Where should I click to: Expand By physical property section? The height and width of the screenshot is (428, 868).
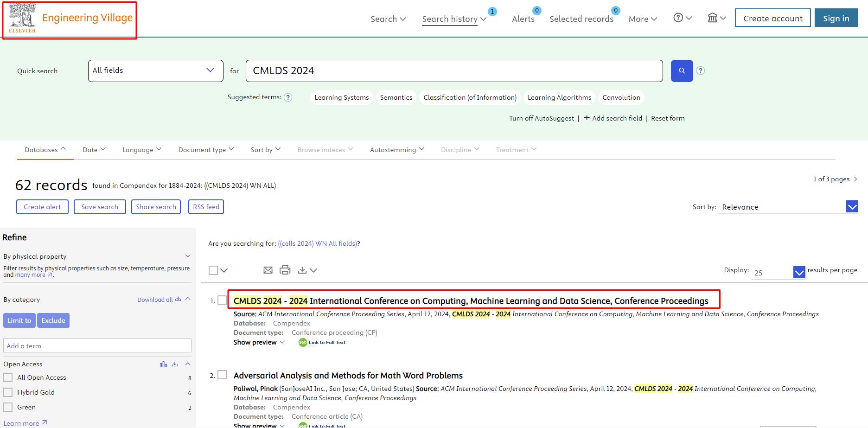tap(188, 256)
